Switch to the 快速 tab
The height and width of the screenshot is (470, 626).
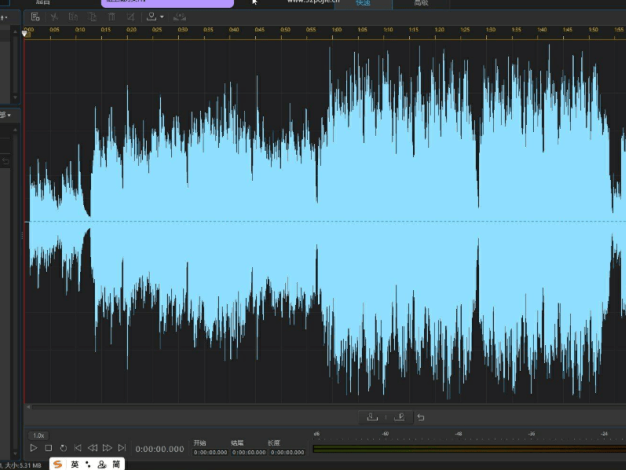click(x=363, y=4)
